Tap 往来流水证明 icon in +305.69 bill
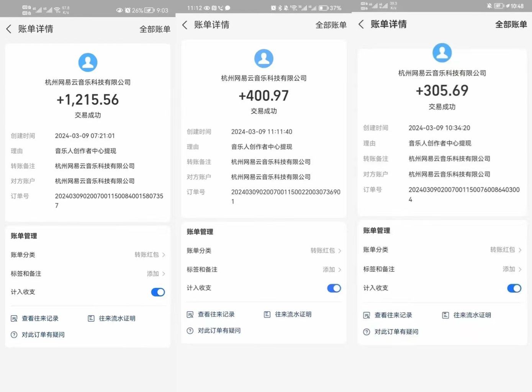This screenshot has height=392, width=532. [x=445, y=315]
